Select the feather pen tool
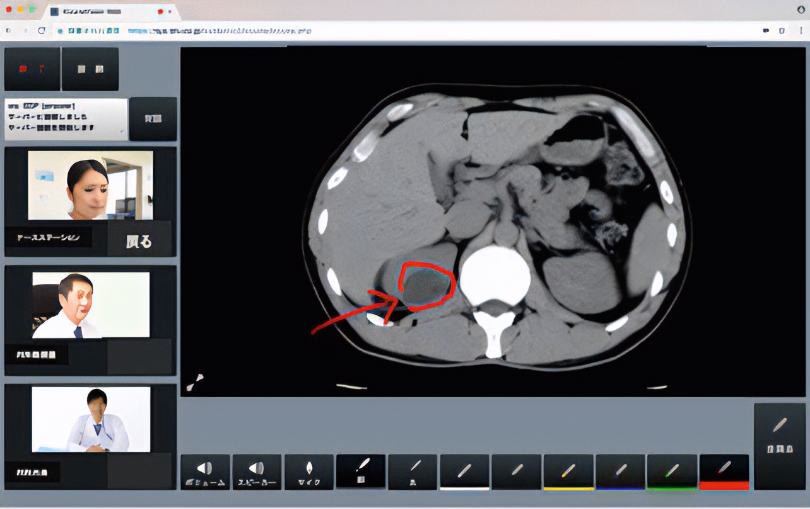The height and width of the screenshot is (509, 810). (361, 471)
